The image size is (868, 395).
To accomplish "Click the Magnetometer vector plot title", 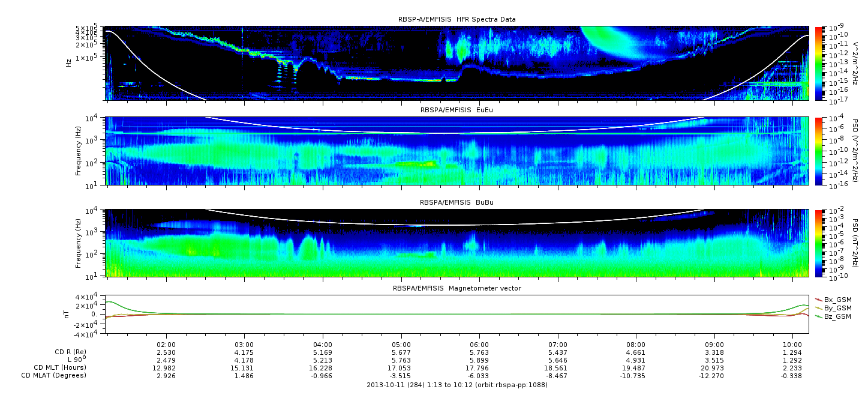I will 456,288.
